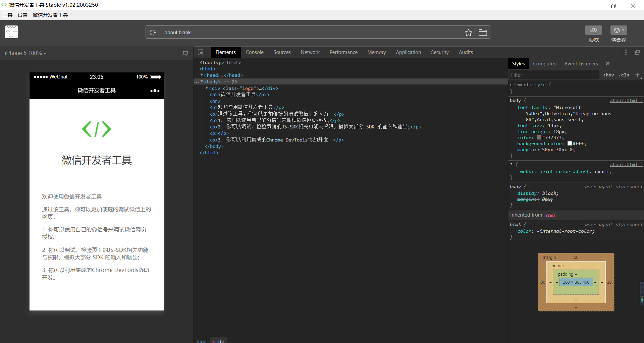Expand the head element node
Screen dimensions: 644x343
click(202, 75)
